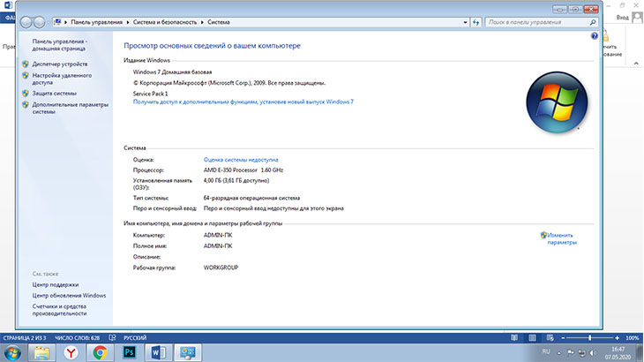Show hidden tray icons with the arrow
Image resolution: width=644 pixels, height=362 pixels.
(558, 351)
